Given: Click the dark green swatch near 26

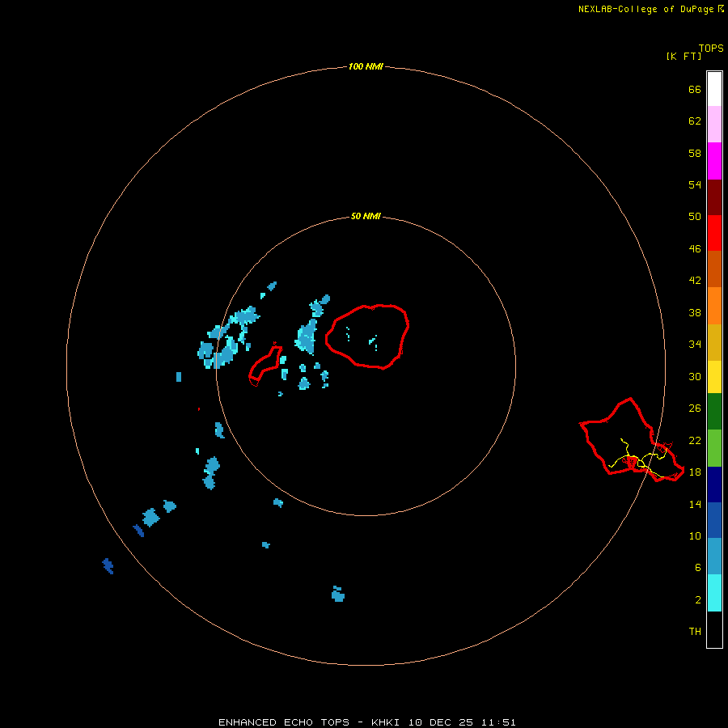Looking at the screenshot, I should 714,412.
